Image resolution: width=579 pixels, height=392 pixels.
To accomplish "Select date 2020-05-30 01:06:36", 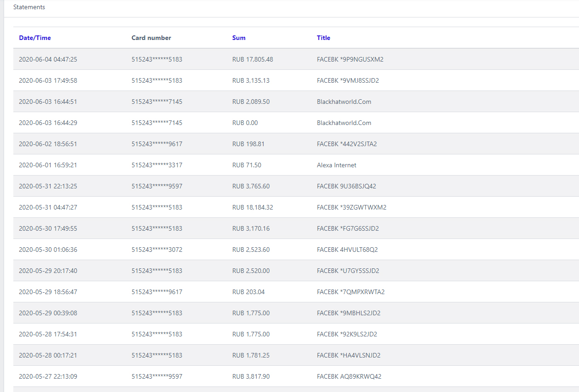I will [x=48, y=250].
